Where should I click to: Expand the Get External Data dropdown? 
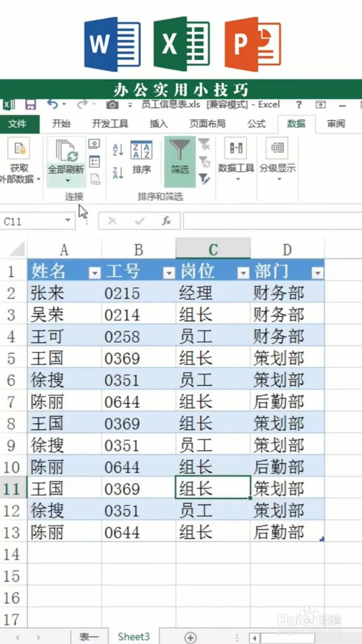coord(39,179)
